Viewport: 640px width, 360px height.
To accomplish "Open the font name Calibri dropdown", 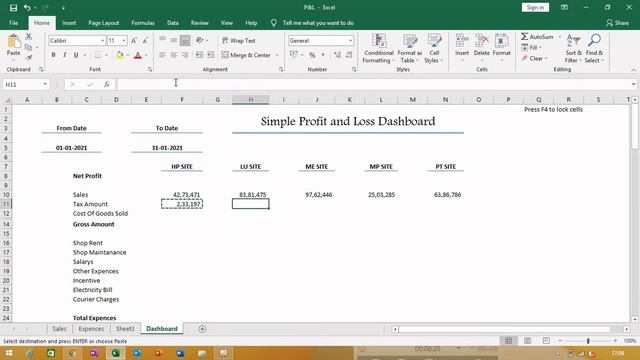I will 102,41.
